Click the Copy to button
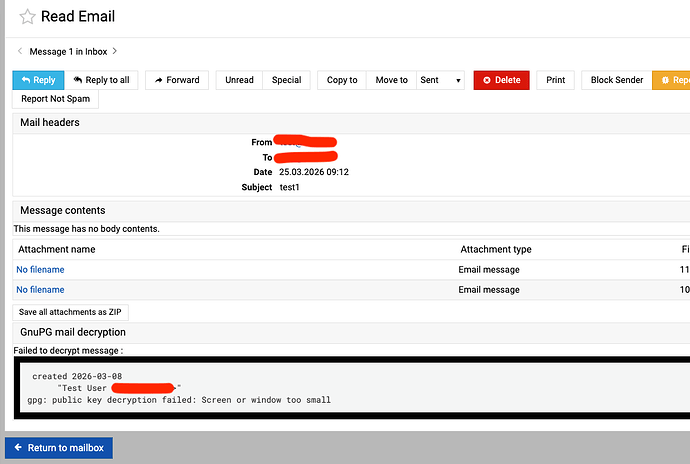Screen dimensions: 690x464 [342, 80]
